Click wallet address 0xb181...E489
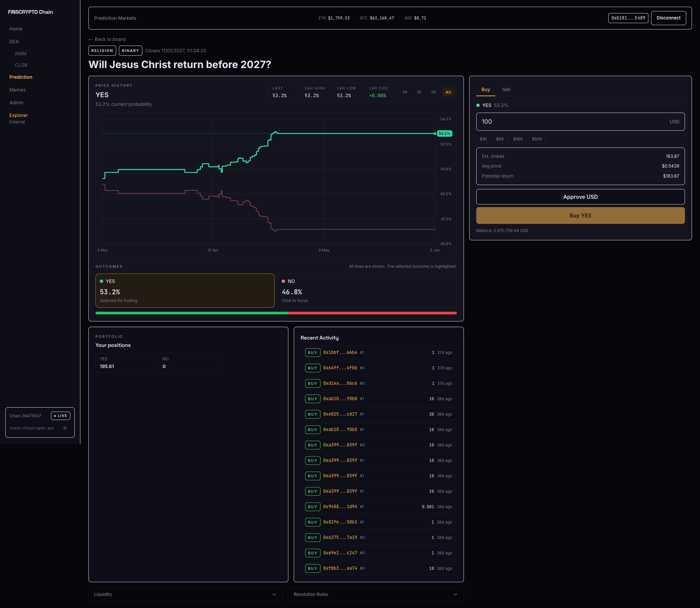The image size is (700, 608). point(628,18)
